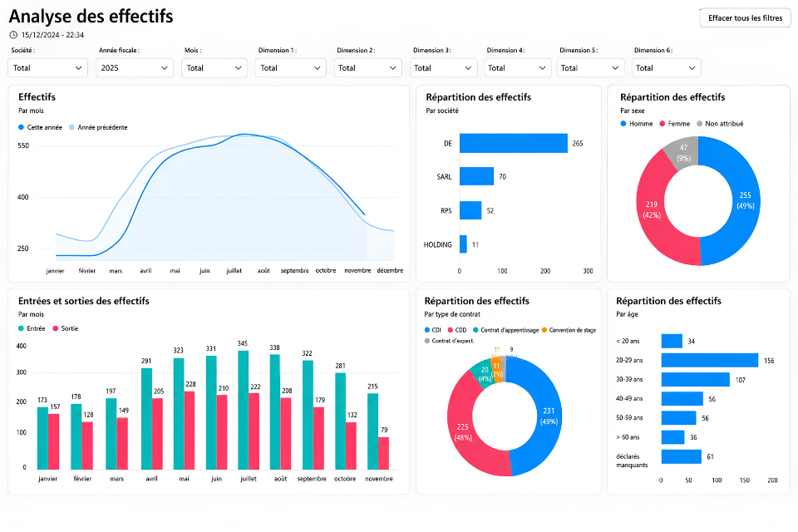Viewport: 798px width, 532px height.
Task: Toggle the Femme legend entry
Action: [x=675, y=124]
